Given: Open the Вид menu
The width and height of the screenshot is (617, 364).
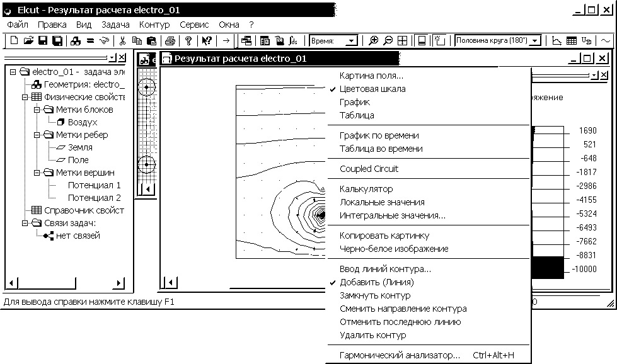Looking at the screenshot, I should (84, 25).
